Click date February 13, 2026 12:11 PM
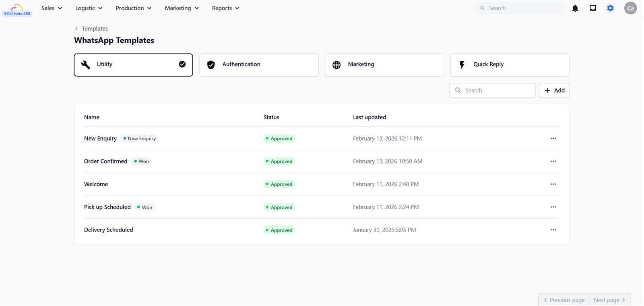Image resolution: width=644 pixels, height=306 pixels. coord(387,139)
